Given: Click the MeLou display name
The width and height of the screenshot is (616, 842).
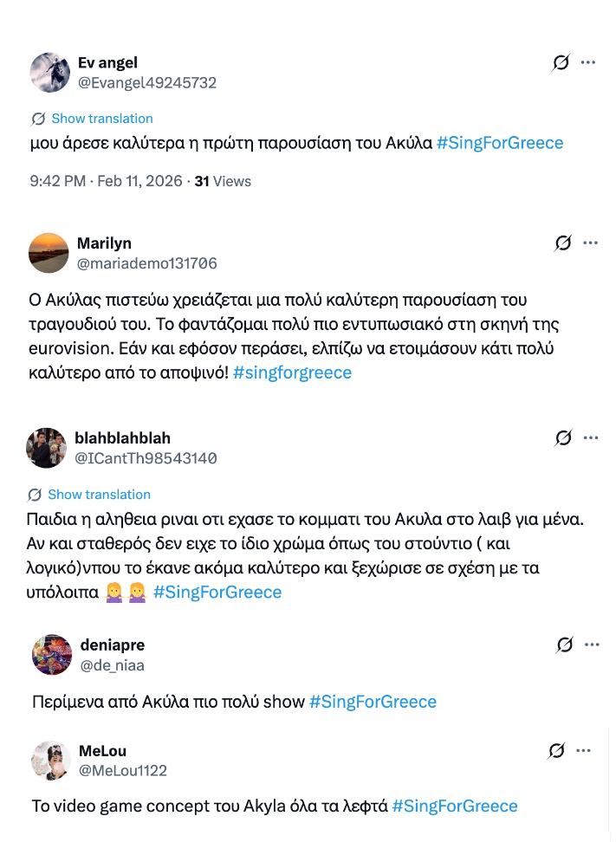Looking at the screenshot, I should coord(102,751).
